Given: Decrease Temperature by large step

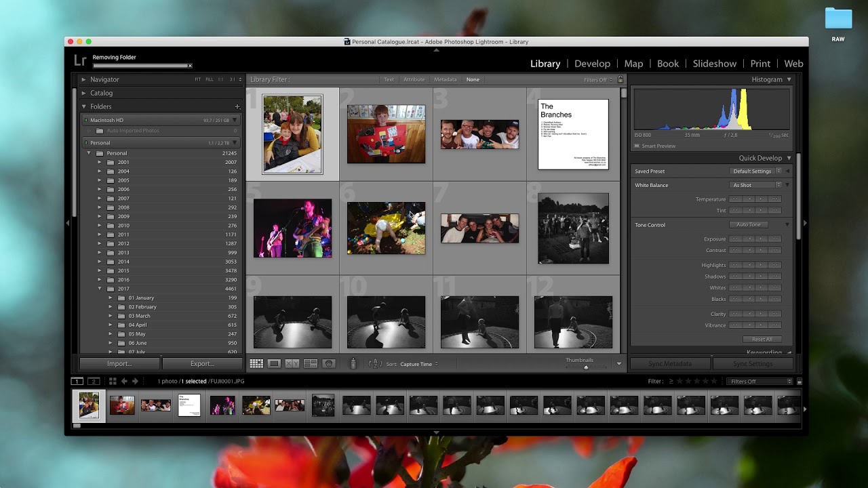Looking at the screenshot, I should (735, 199).
